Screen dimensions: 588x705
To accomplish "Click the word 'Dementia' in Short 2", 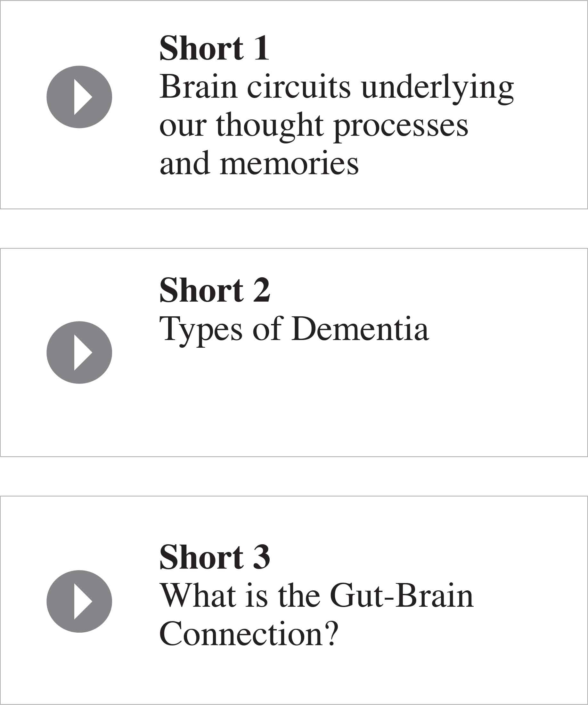I will click(360, 329).
